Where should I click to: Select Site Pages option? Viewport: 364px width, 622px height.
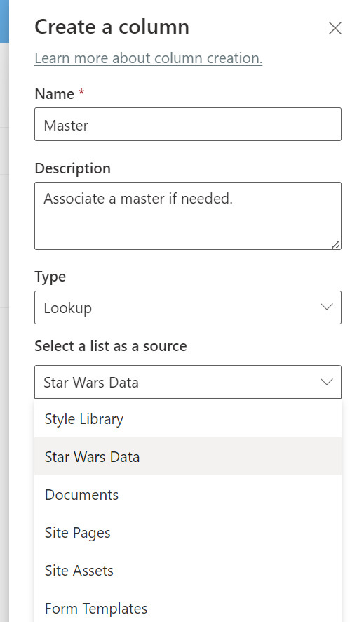(x=188, y=532)
